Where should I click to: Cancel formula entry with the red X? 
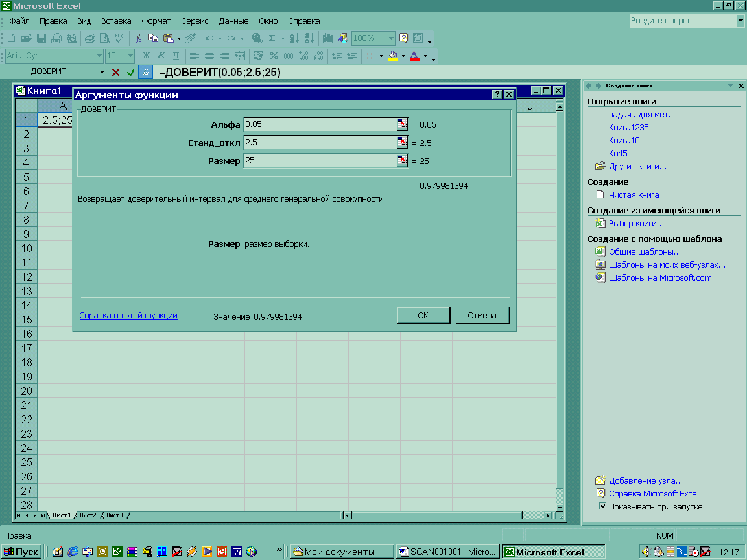(x=116, y=72)
